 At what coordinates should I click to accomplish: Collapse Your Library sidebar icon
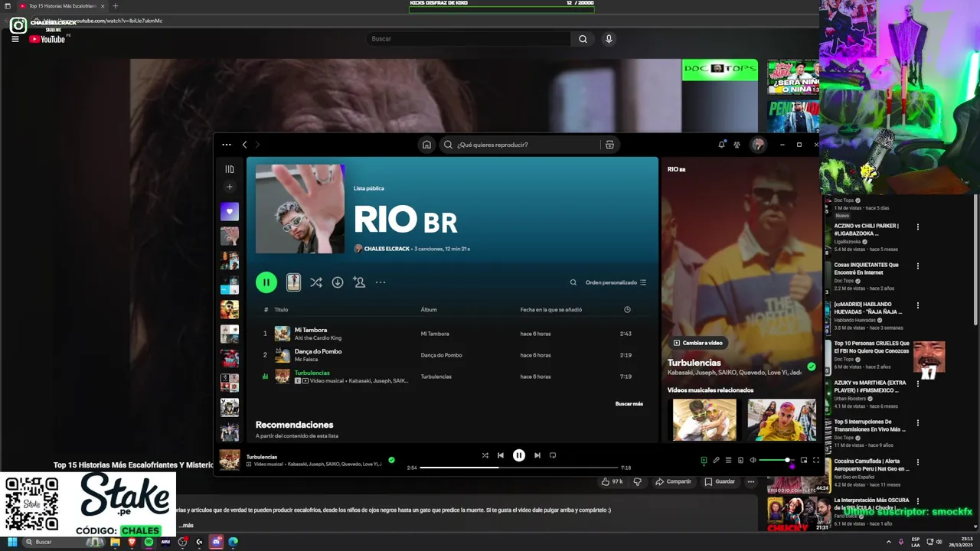click(230, 169)
